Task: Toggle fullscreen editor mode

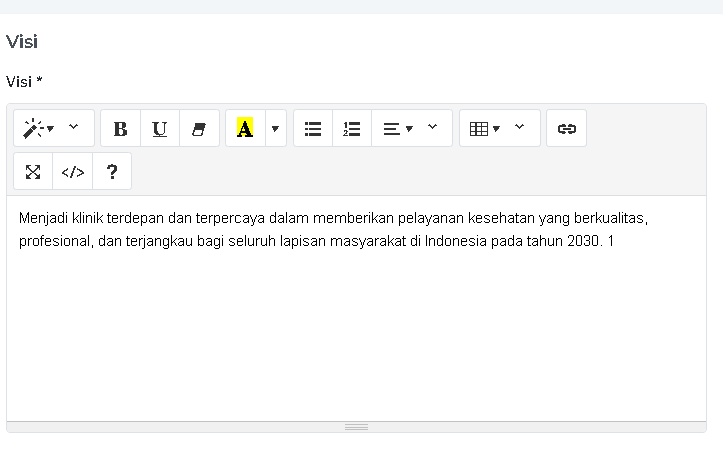Action: (x=33, y=172)
